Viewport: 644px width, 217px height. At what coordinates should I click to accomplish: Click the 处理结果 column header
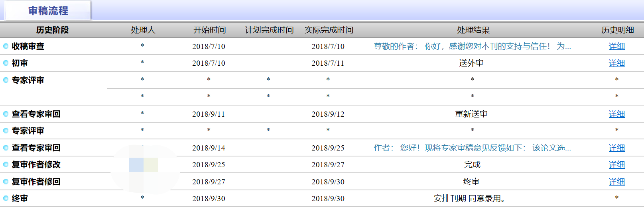(473, 30)
